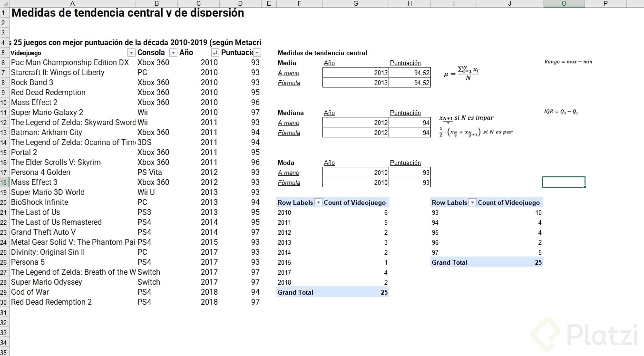
Task: Click title 'Medidas de tendencia central y de dispersión'
Action: (127, 13)
